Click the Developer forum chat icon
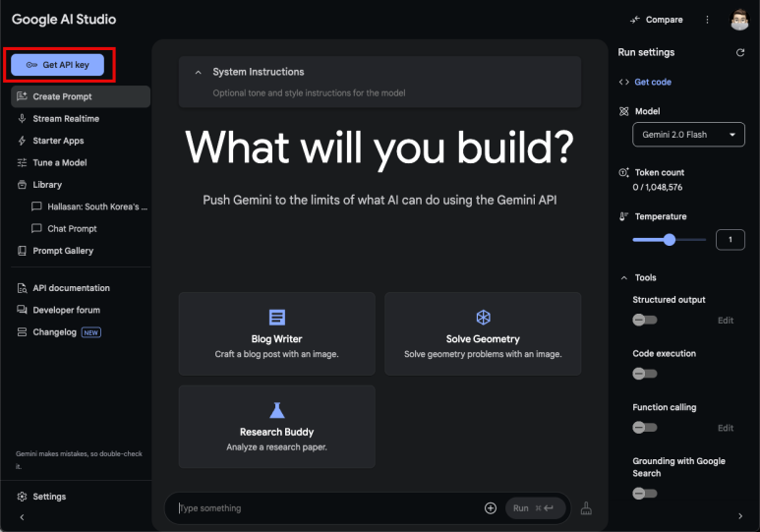 click(22, 310)
